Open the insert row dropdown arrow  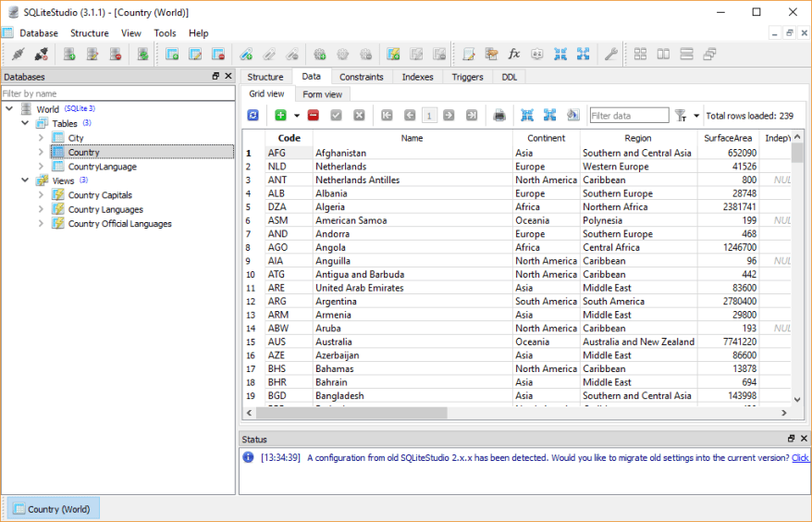coord(297,116)
